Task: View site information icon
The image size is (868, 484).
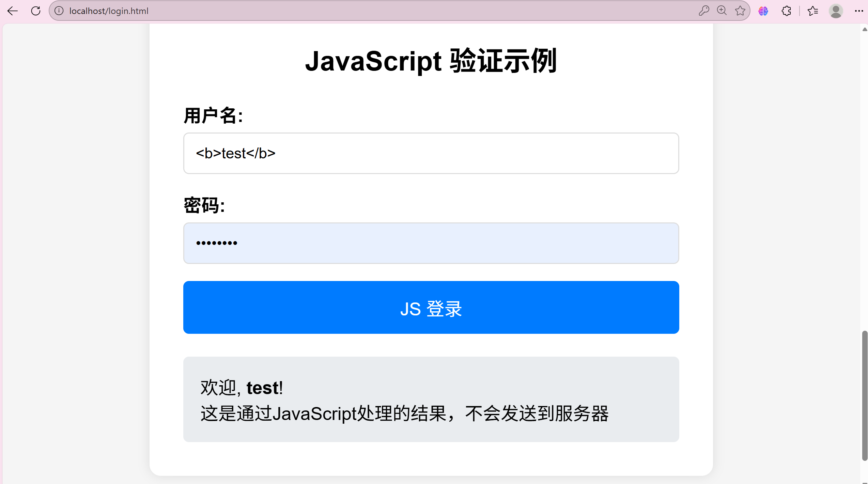Action: [x=59, y=11]
